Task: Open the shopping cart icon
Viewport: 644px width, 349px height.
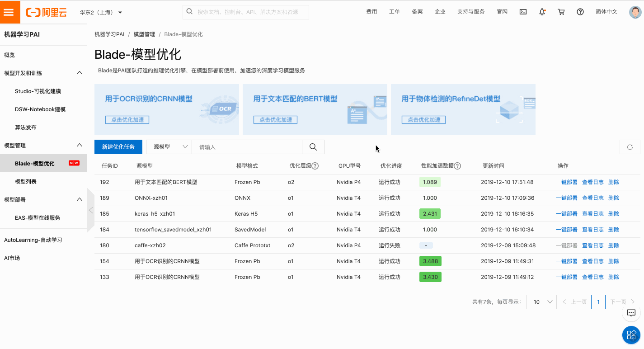Action: coord(561,12)
